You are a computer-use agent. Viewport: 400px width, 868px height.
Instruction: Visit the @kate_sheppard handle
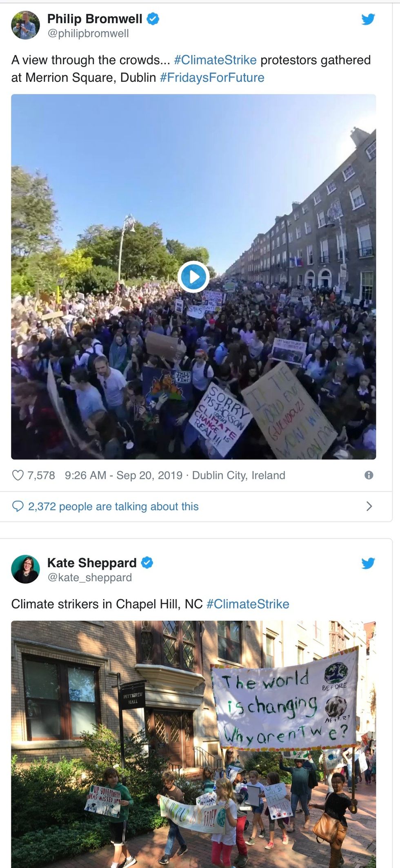point(90,577)
